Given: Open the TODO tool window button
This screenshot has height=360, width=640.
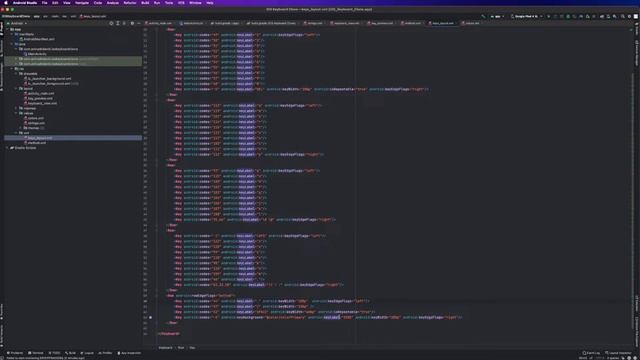Looking at the screenshot, I should [54, 353].
